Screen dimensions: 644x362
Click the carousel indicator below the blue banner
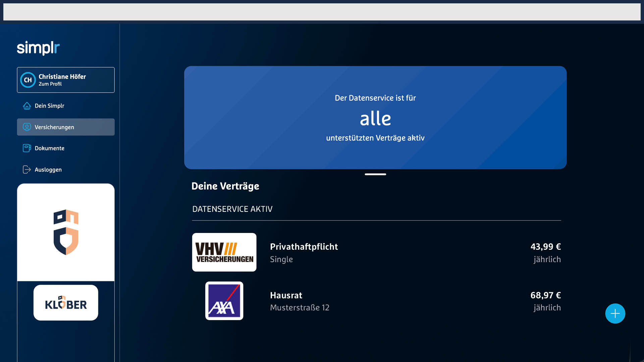coord(375,174)
